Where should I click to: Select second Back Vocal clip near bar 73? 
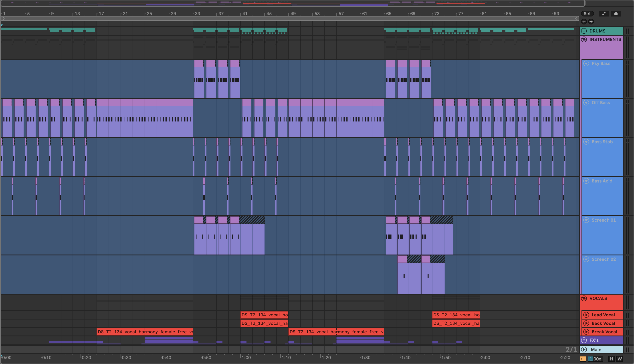[x=456, y=323]
